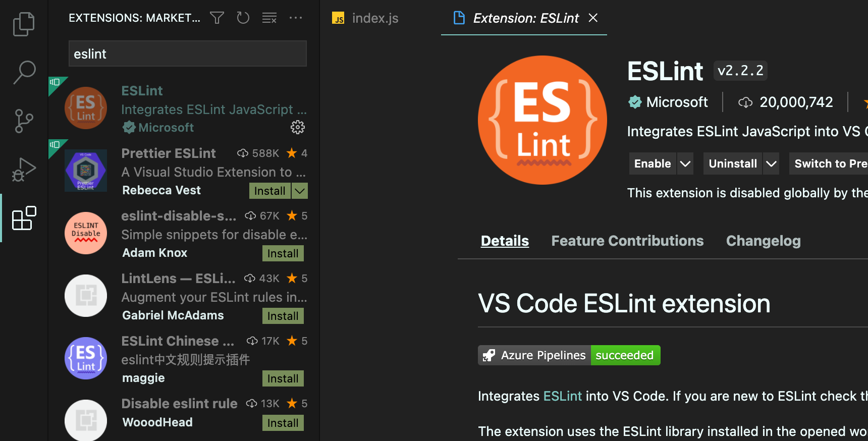Viewport: 868px width, 441px height.
Task: Click the Uninstall button
Action: pyautogui.click(x=733, y=163)
